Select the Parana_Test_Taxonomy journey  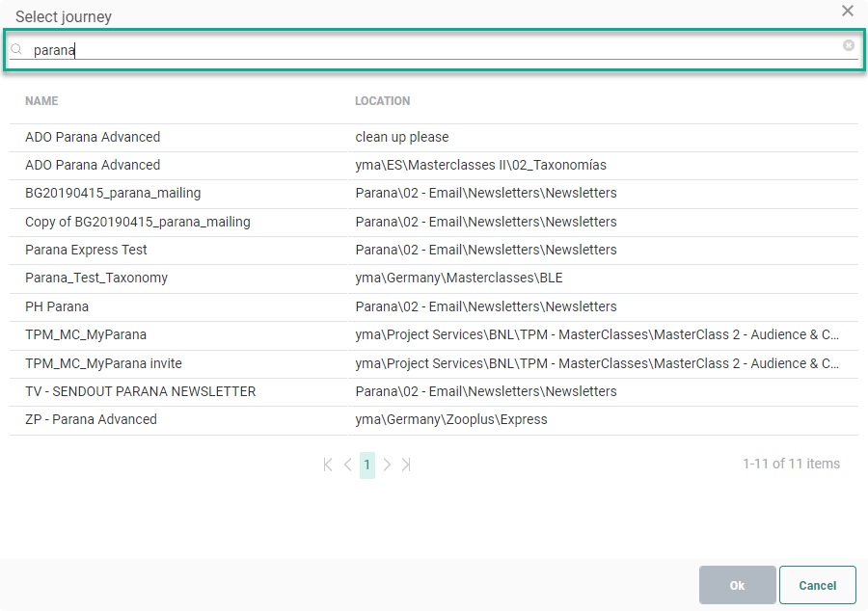pos(96,278)
